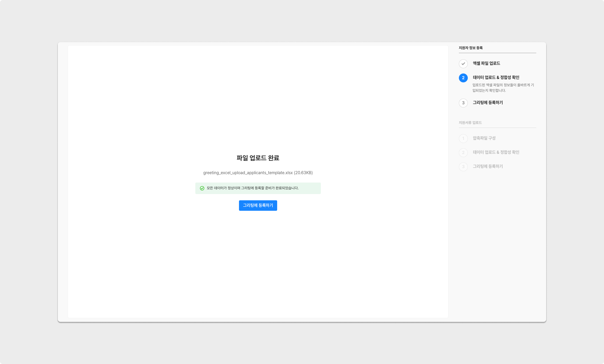This screenshot has height=364, width=604.
Task: Select the 압축파일 구성 step label
Action: [484, 138]
